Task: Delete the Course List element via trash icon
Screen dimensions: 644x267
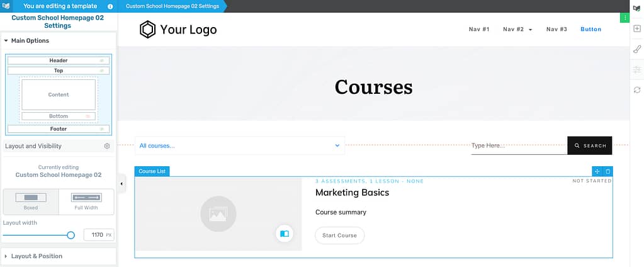Action: (608, 171)
